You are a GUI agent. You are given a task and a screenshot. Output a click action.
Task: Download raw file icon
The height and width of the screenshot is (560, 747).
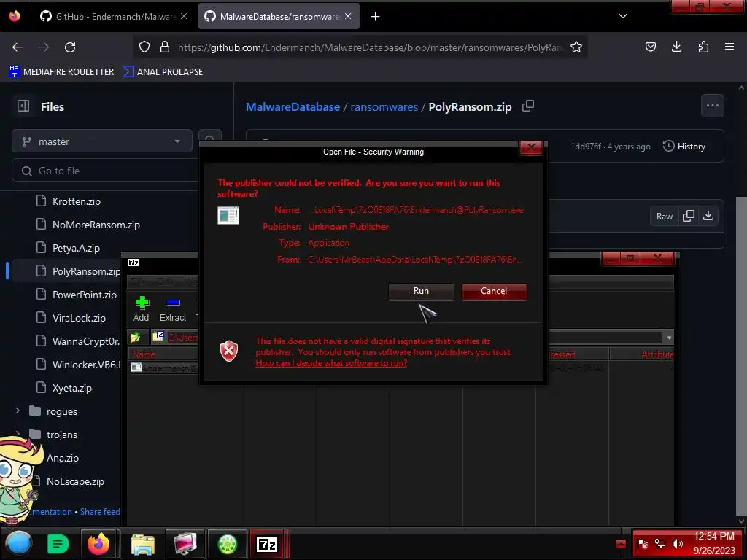708,216
